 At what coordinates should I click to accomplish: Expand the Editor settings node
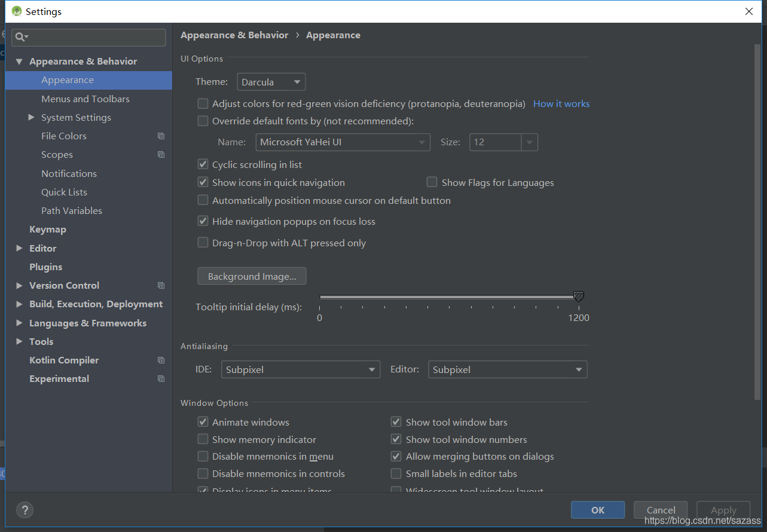tap(19, 249)
